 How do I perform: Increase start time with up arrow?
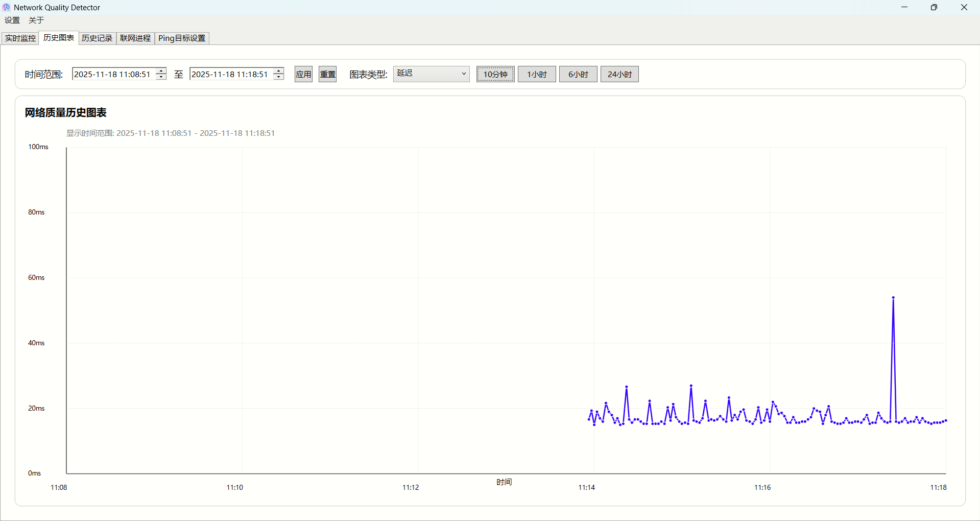tap(161, 70)
